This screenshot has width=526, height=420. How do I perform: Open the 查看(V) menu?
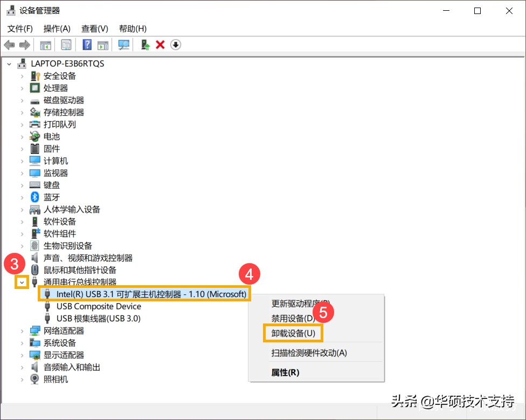pos(94,29)
